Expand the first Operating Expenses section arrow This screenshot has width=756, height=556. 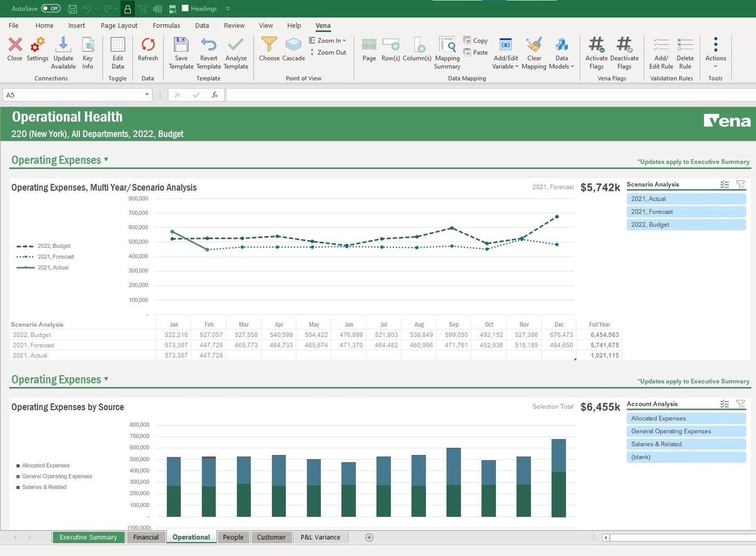point(106,160)
